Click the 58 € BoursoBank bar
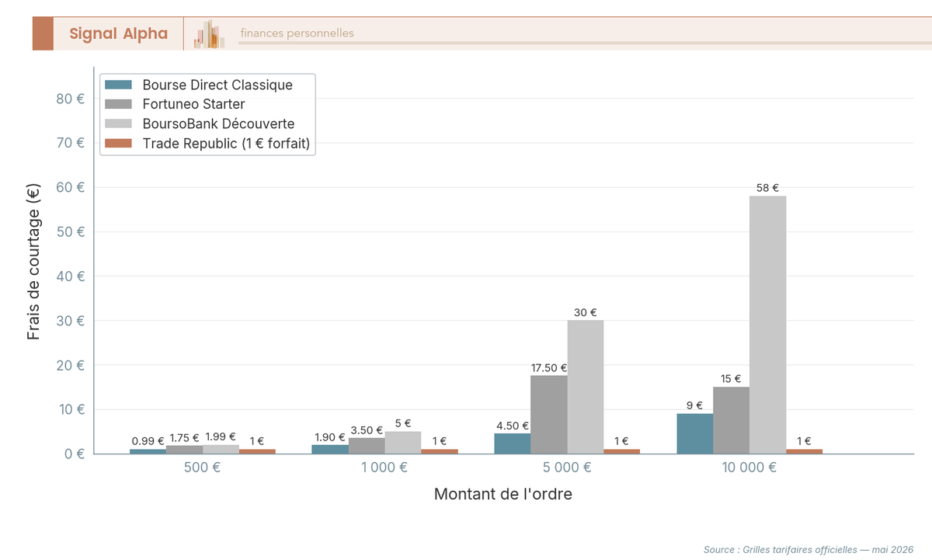 point(767,325)
